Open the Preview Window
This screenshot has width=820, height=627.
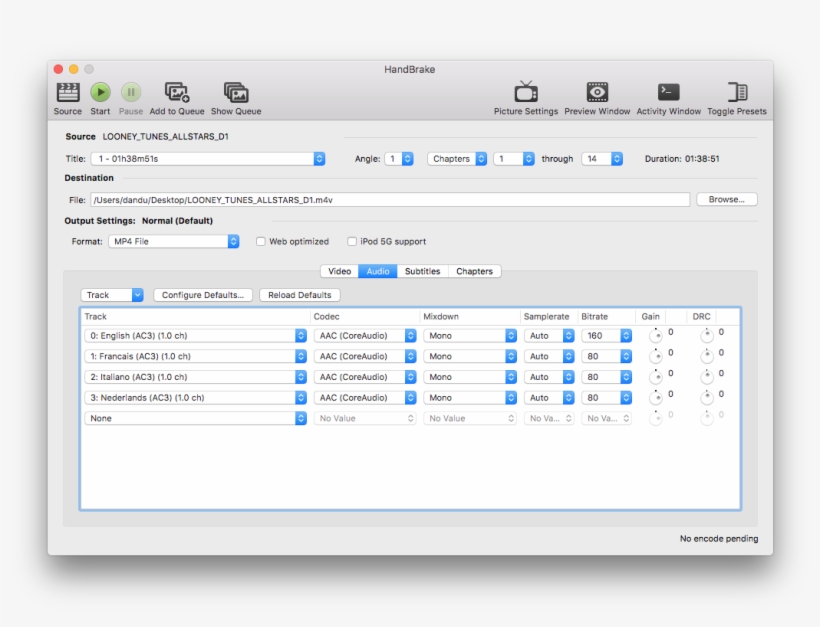(596, 92)
